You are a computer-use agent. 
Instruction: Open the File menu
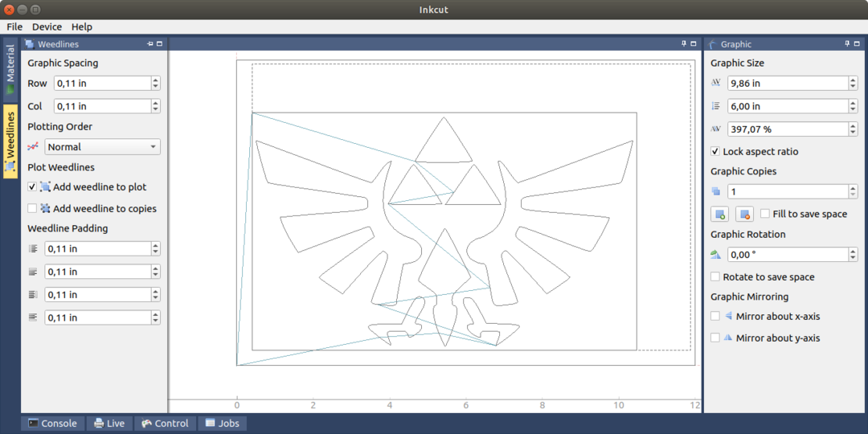click(14, 27)
